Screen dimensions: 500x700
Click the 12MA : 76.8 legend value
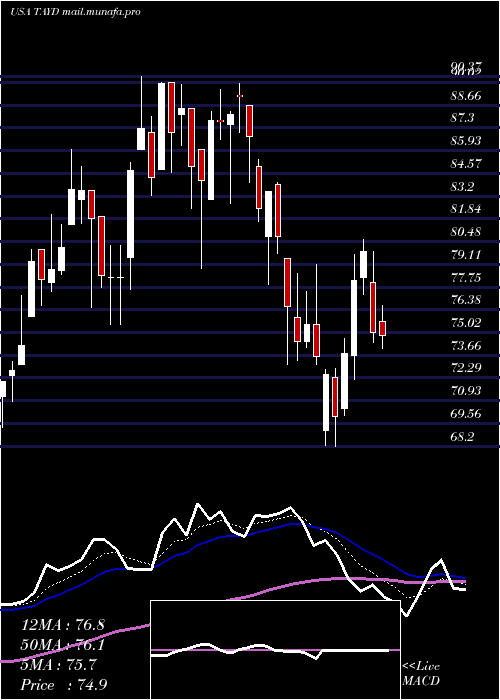click(x=62, y=625)
